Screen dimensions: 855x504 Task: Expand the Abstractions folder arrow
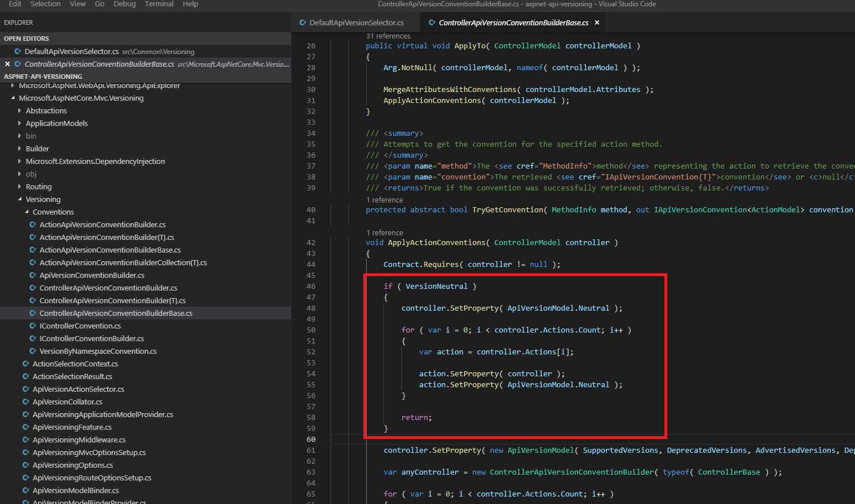20,110
